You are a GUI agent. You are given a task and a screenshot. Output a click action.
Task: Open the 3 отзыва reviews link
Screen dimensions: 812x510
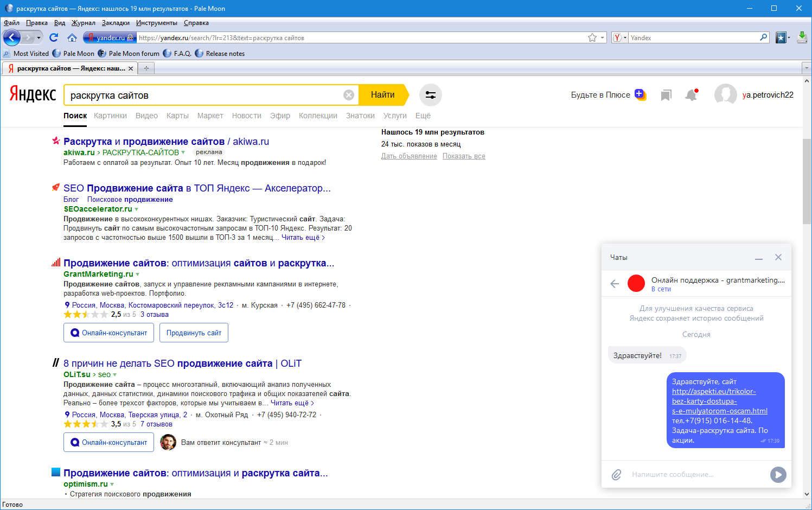pos(155,315)
